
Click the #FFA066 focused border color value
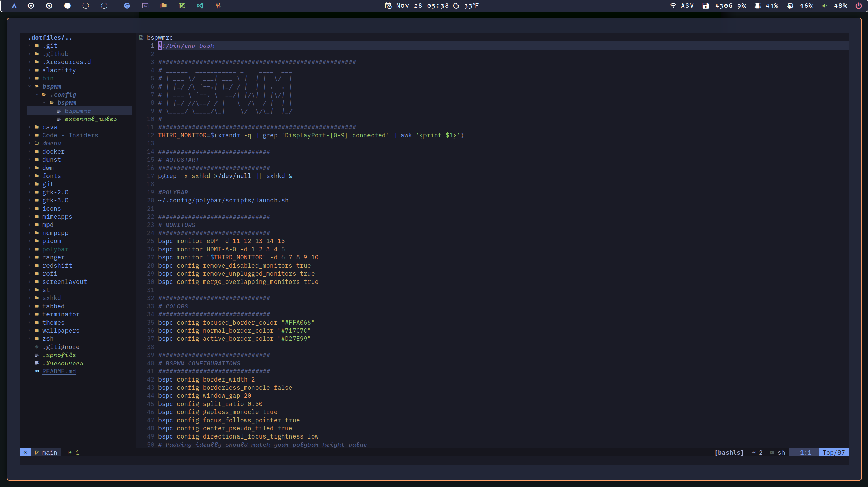tap(298, 323)
